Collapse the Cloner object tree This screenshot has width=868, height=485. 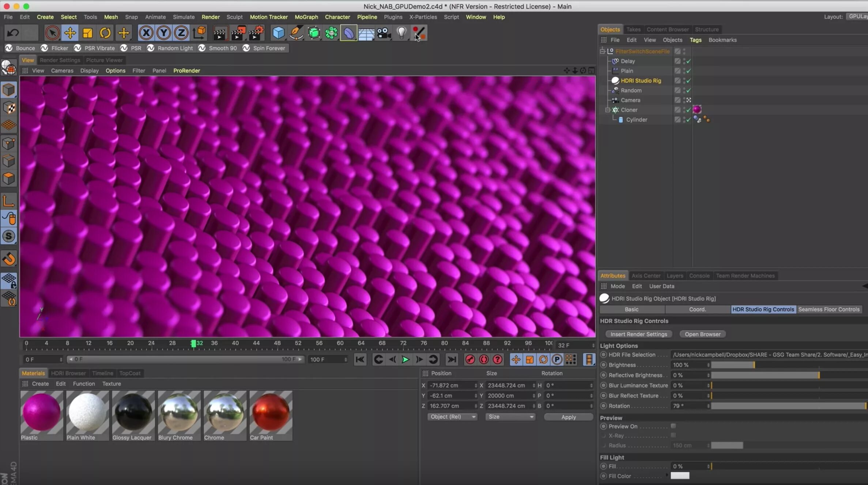pos(608,110)
